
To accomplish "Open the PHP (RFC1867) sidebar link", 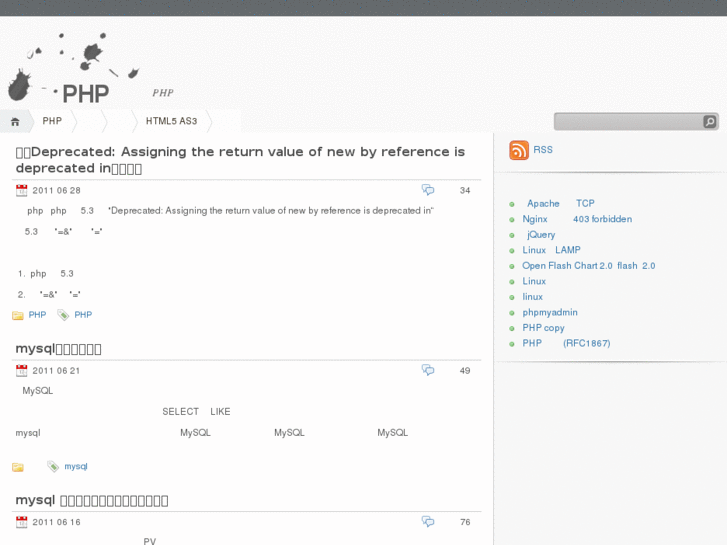I will (x=567, y=343).
